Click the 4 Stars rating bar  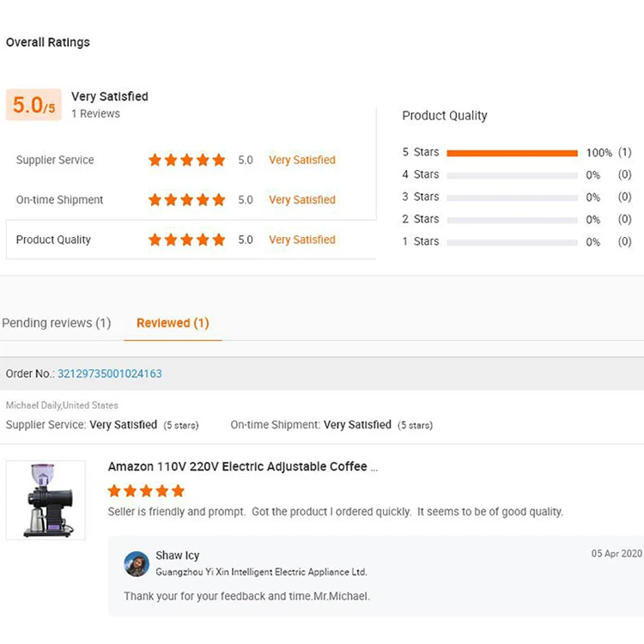coord(512,175)
